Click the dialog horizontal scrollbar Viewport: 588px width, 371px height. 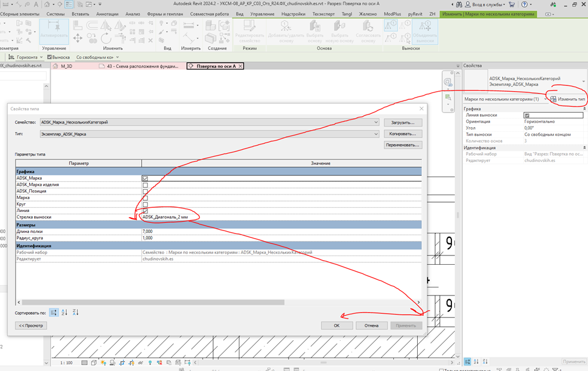pyautogui.click(x=153, y=302)
